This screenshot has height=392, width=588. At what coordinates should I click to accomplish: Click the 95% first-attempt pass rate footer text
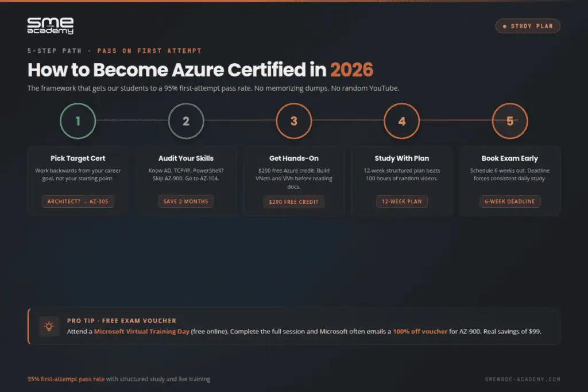(x=66, y=379)
